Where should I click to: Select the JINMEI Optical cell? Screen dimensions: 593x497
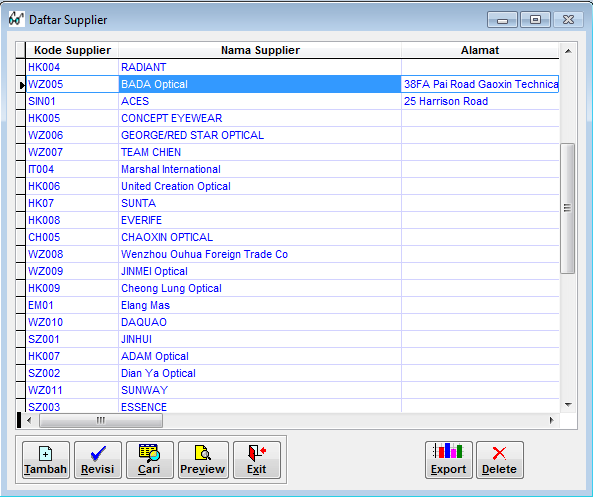[260, 272]
